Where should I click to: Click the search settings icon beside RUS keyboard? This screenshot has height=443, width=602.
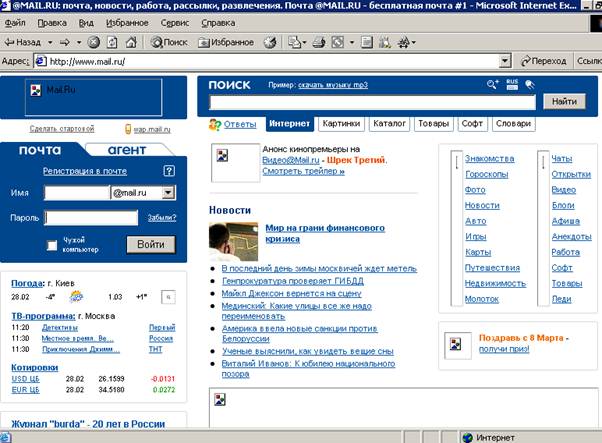530,84
